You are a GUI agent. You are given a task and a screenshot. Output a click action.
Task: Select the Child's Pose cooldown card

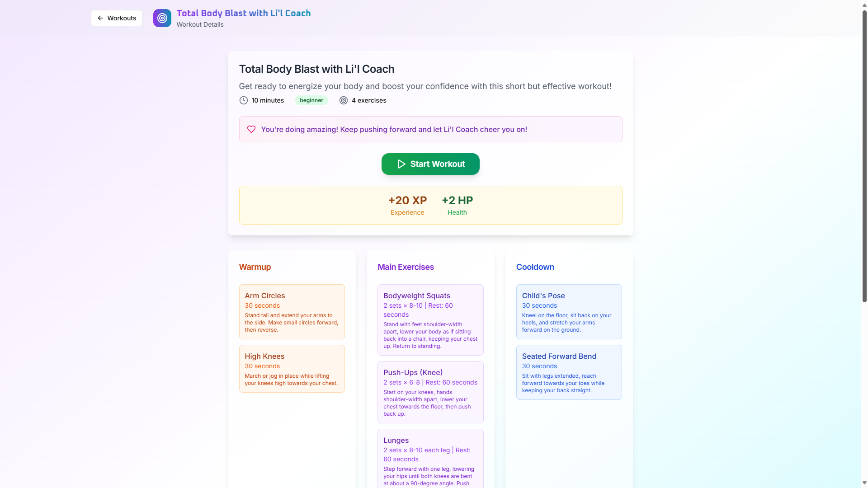pos(569,312)
